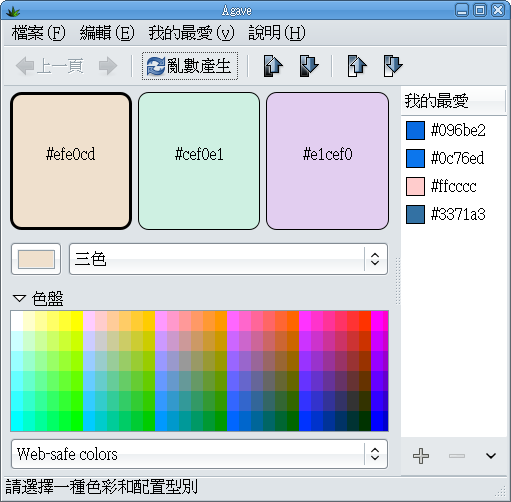
Task: Add a favorite with the plus icon
Action: click(421, 456)
